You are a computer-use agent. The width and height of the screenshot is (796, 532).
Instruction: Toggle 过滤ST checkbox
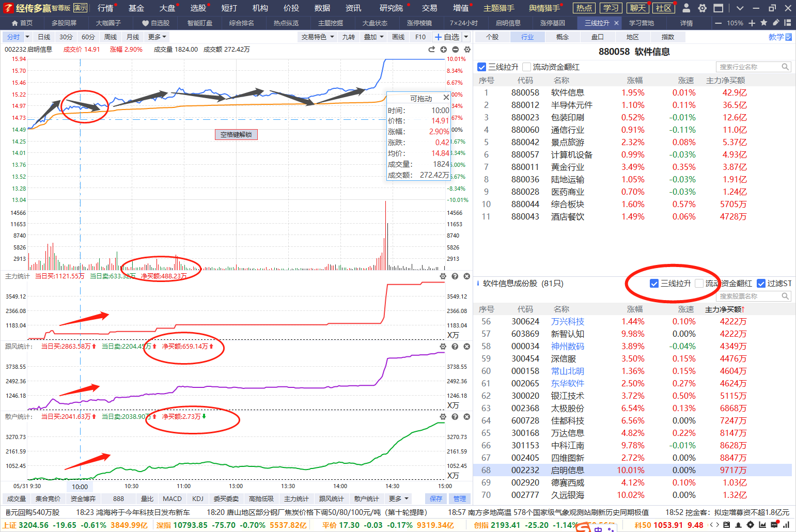pos(761,283)
